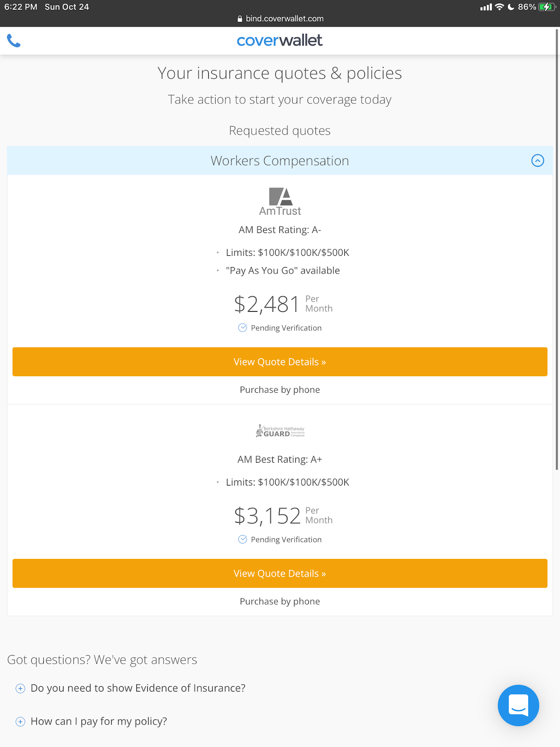Viewport: 560px width, 747px height.
Task: Tap the battery status indicator
Action: click(546, 7)
